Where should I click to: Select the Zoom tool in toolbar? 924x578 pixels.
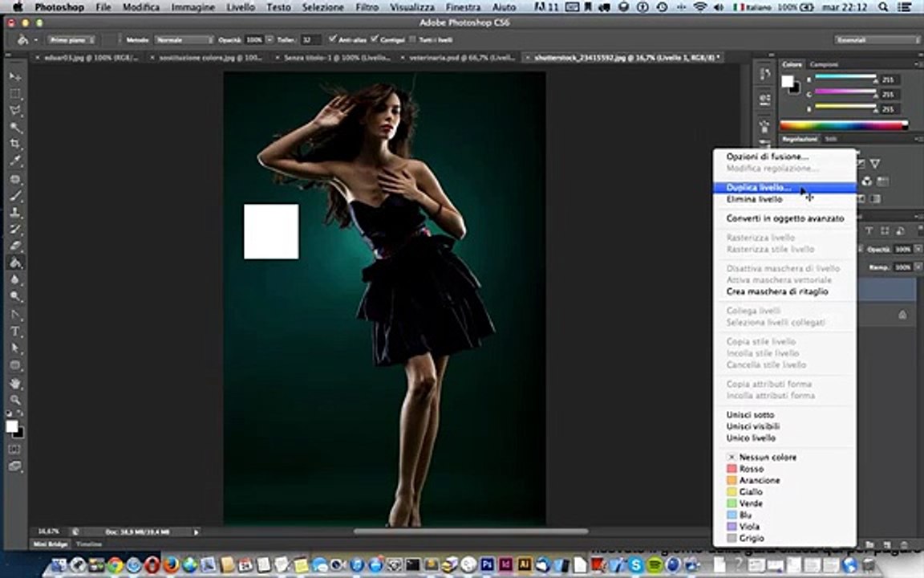(15, 400)
